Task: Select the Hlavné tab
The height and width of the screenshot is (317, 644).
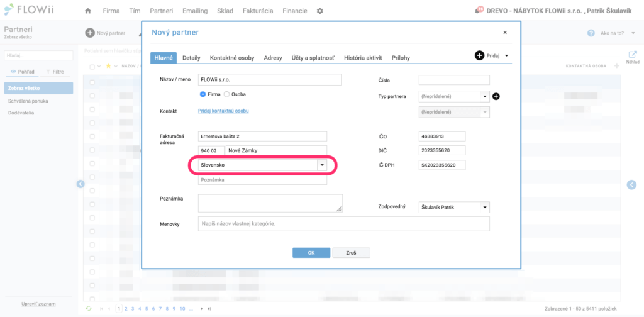Action: pyautogui.click(x=164, y=58)
